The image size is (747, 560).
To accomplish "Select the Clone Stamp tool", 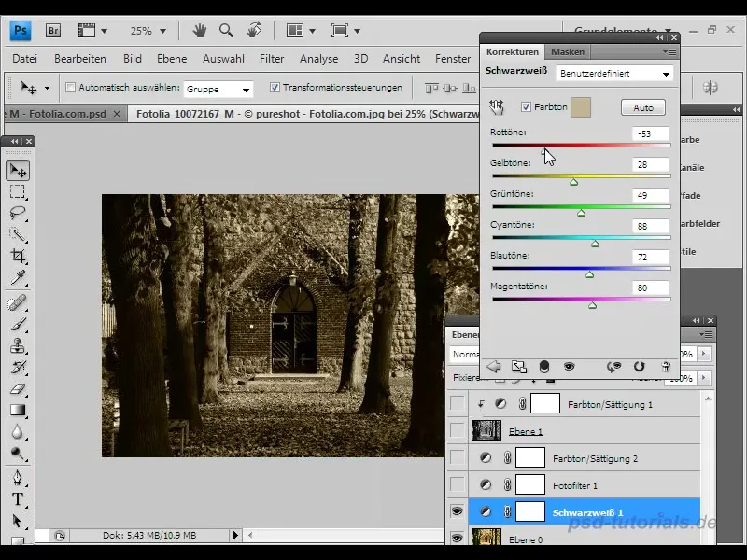I will (x=18, y=345).
